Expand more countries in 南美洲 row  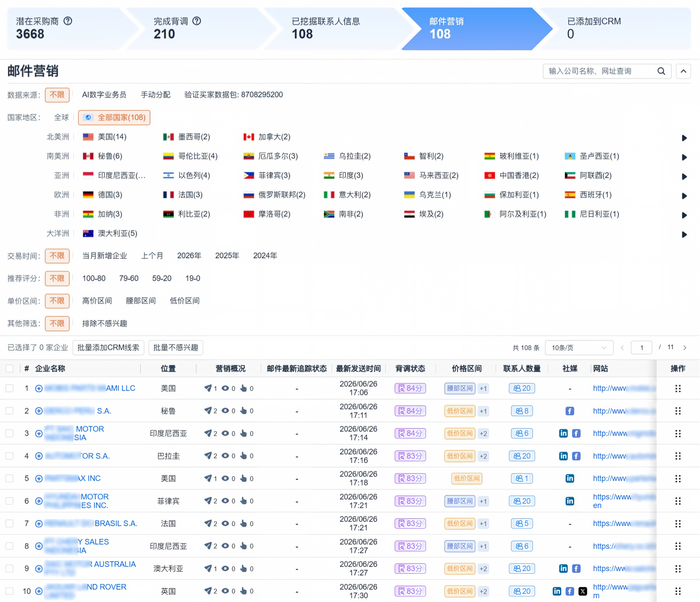click(x=685, y=157)
